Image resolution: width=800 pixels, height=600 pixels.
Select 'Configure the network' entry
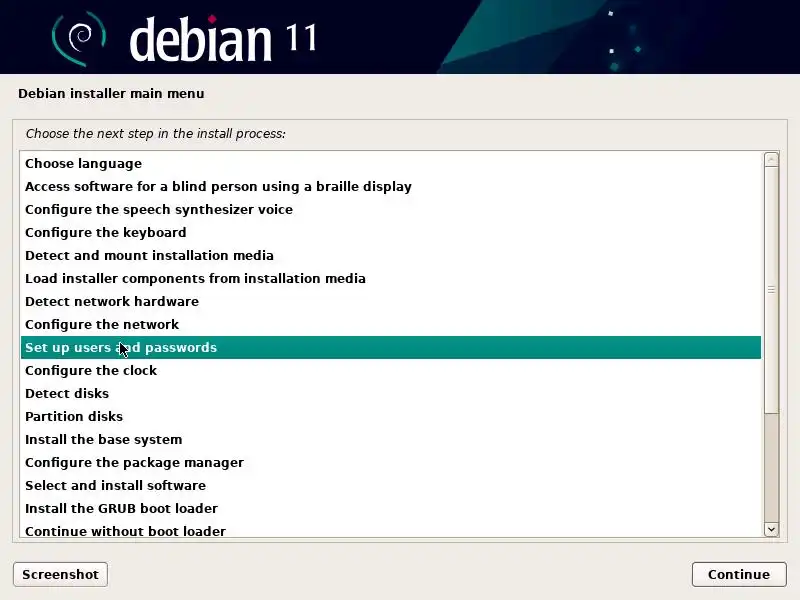(391, 324)
